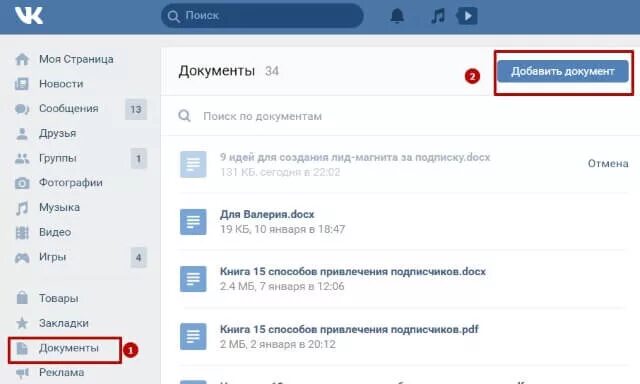Select the magnifier icon in top search

click(x=173, y=16)
